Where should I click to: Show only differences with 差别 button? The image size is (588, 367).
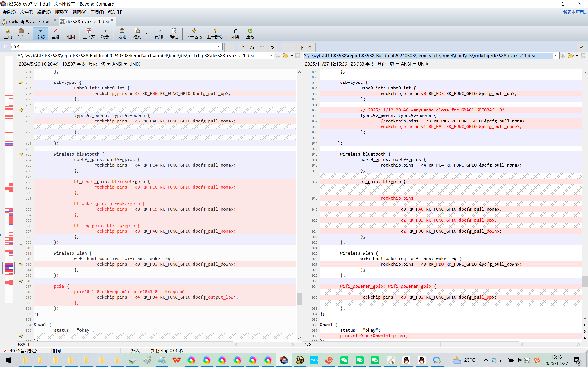click(55, 33)
